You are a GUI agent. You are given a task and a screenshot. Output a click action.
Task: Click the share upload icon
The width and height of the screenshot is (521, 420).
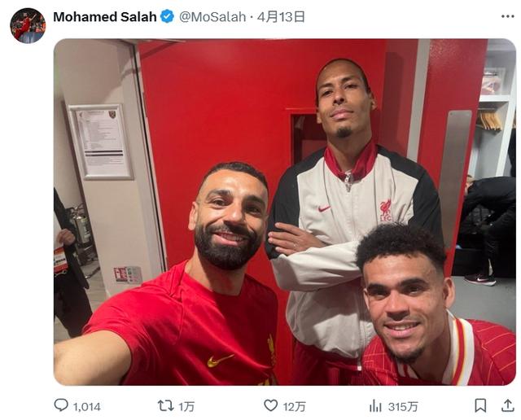508,405
